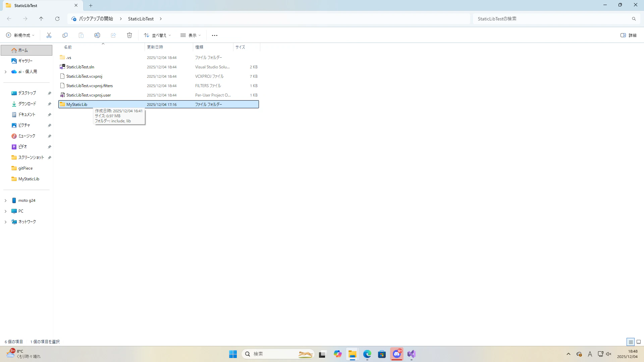Switch to details list view
This screenshot has width=644, height=362.
tap(631, 342)
